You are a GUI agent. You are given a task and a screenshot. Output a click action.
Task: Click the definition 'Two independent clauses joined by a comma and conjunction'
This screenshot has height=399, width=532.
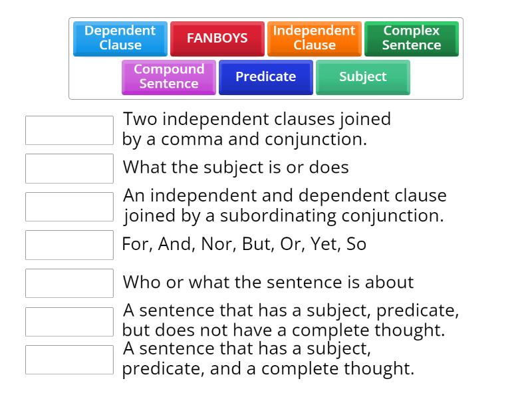257,129
